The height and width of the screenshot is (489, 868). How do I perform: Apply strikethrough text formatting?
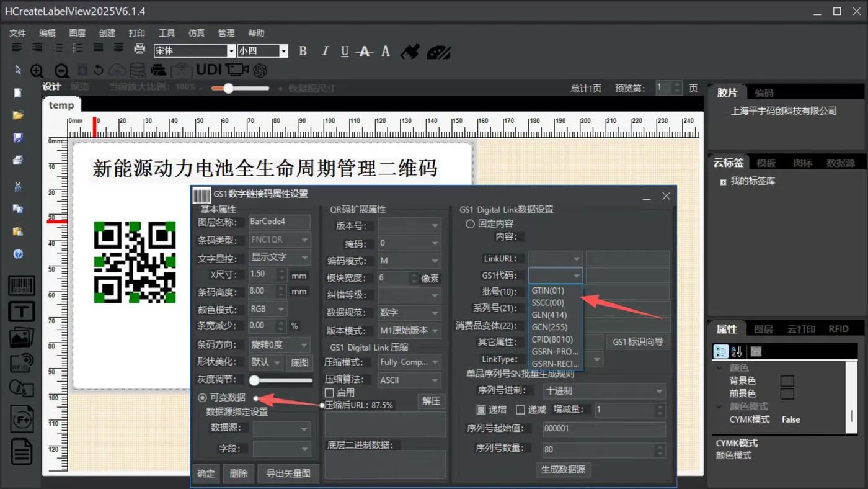pos(365,51)
